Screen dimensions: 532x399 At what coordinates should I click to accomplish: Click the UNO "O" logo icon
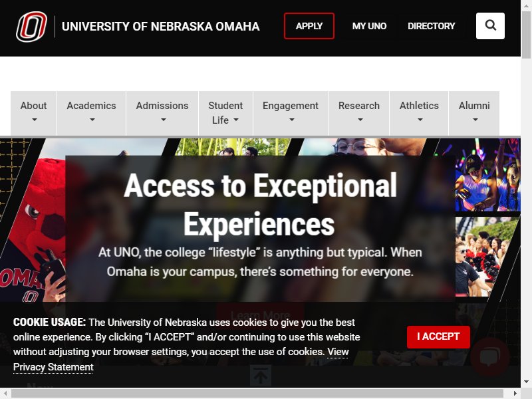tap(31, 27)
